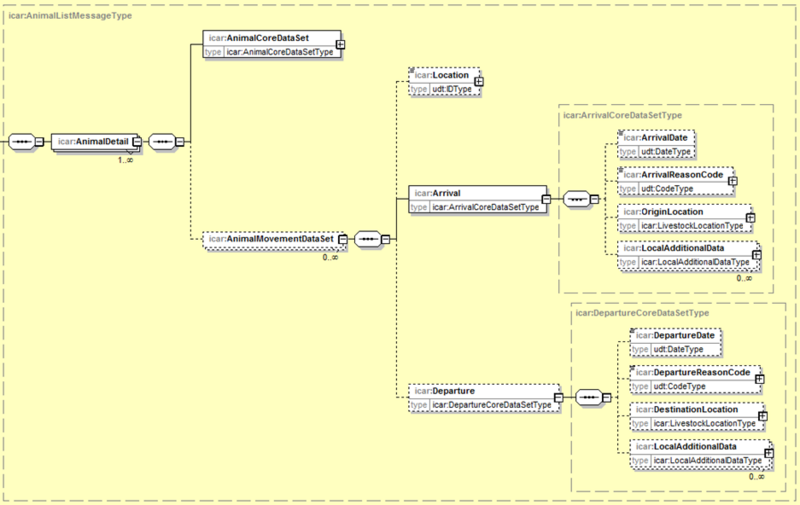
Task: Click icar:DepartureCoreDataSetType under Departure element
Action: [492, 405]
